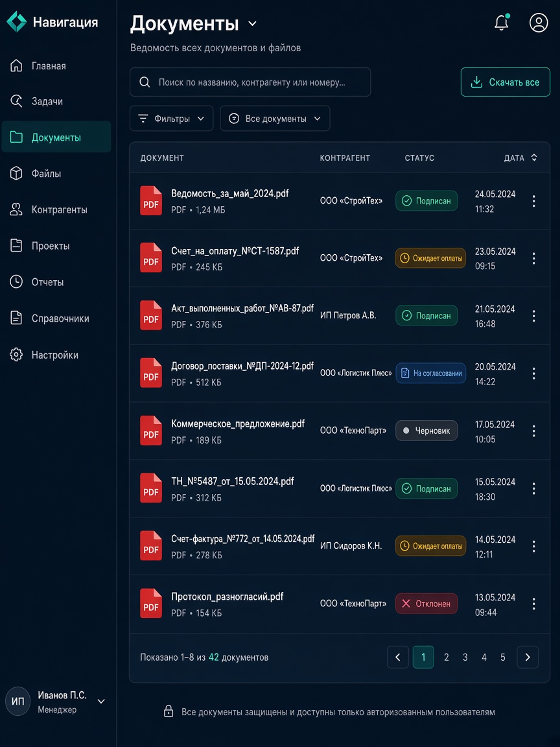The width and height of the screenshot is (560, 747).
Task: Click the PDF icon for Ведомость_за_май_2024.pdf
Action: point(151,200)
